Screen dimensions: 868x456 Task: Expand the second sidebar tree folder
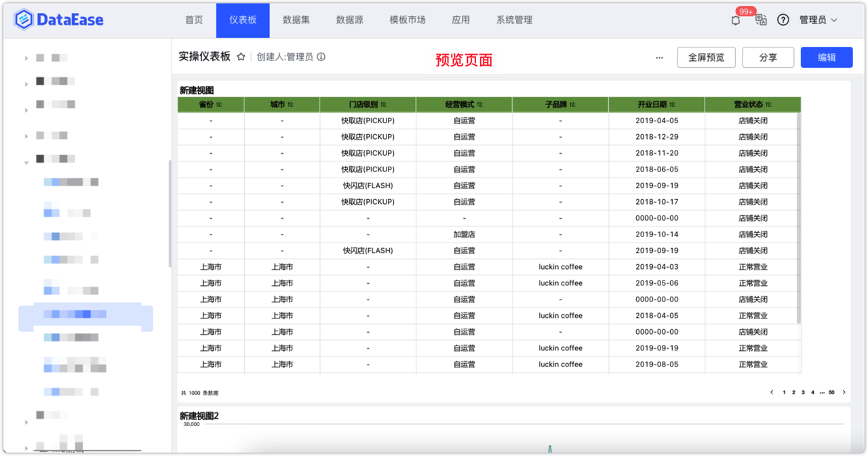point(26,84)
